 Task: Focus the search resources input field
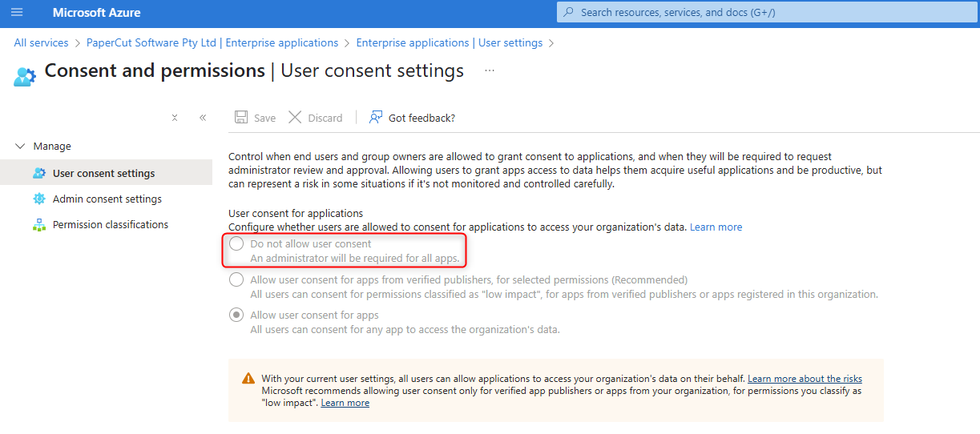(x=768, y=13)
